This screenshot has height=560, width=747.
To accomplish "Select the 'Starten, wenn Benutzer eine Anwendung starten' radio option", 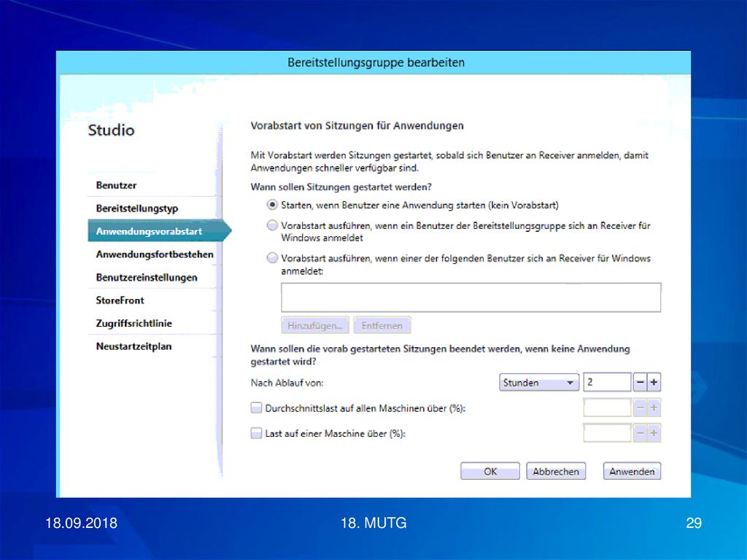I will (272, 205).
